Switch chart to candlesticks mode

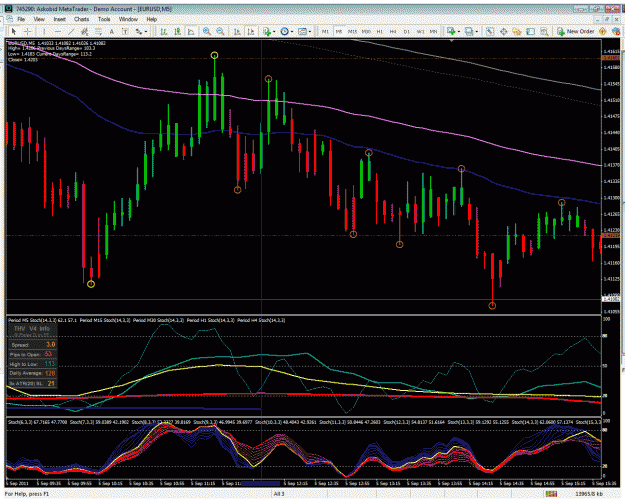[x=178, y=31]
